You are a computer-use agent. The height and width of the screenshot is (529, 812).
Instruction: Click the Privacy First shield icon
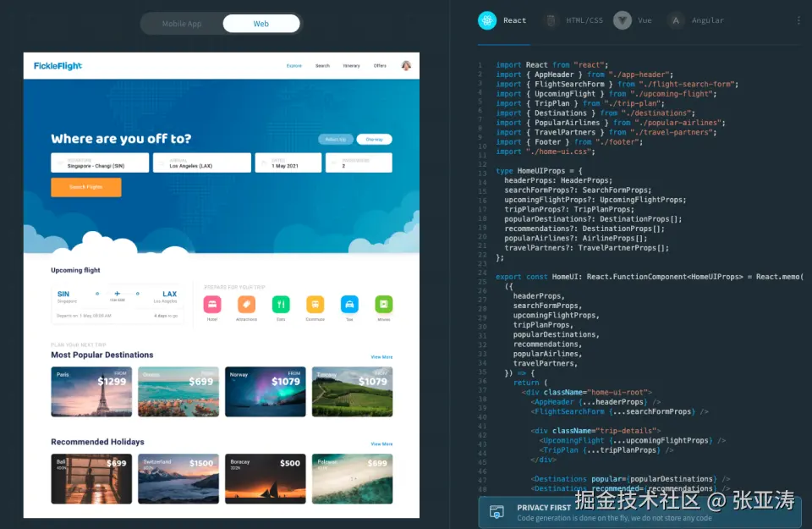click(497, 512)
